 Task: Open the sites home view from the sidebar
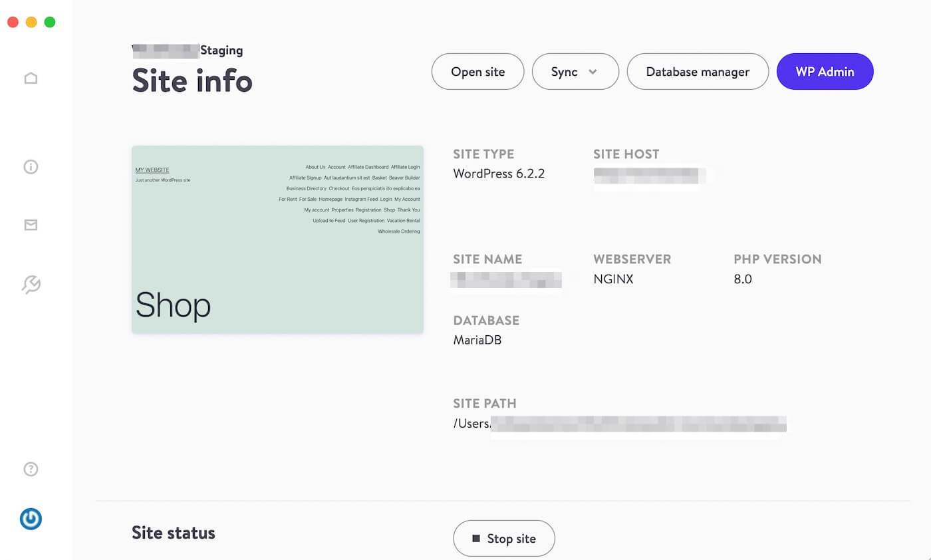point(30,78)
